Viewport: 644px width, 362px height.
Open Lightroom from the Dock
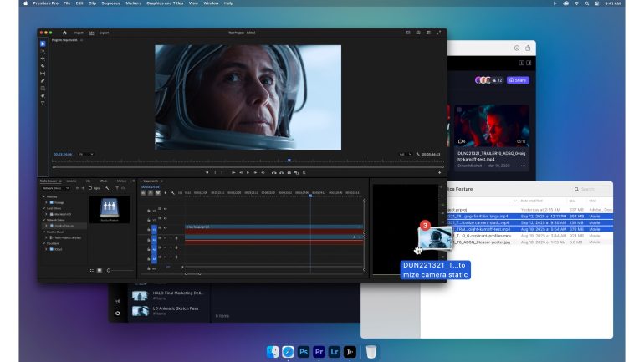coord(335,352)
